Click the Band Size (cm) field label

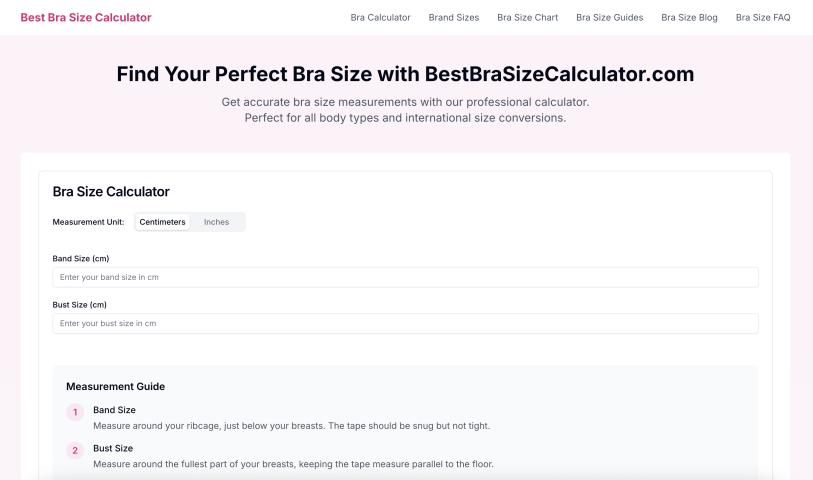pos(80,258)
